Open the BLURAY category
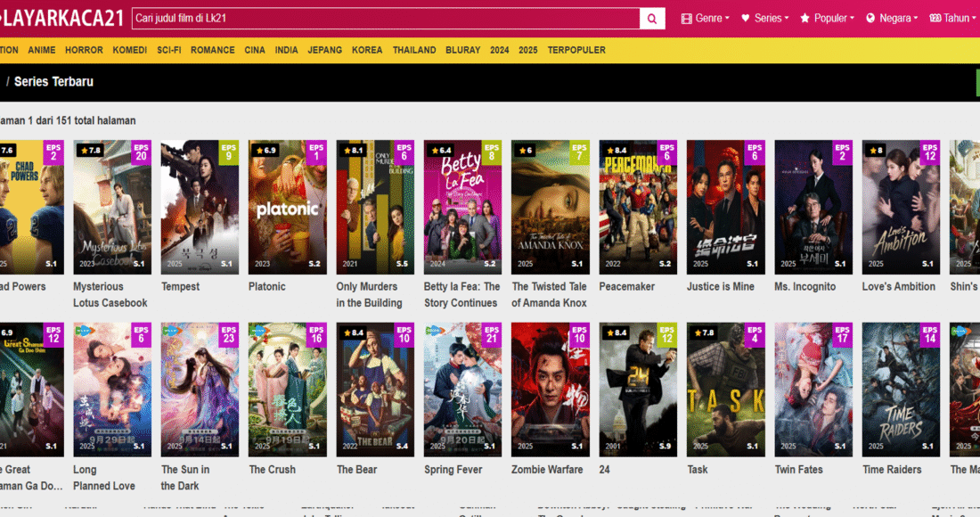Screen dimensions: 980x517 (x=462, y=50)
